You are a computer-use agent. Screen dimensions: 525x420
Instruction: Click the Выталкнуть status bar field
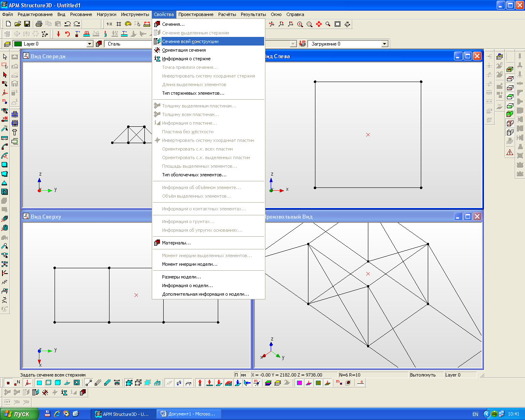[426, 375]
